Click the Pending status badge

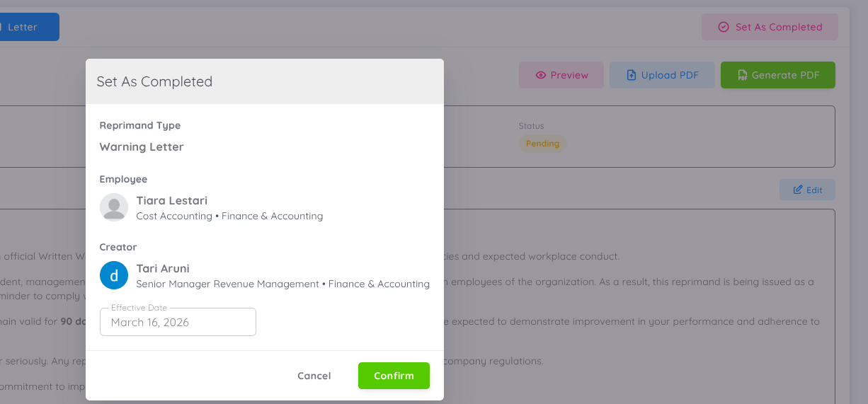(542, 144)
